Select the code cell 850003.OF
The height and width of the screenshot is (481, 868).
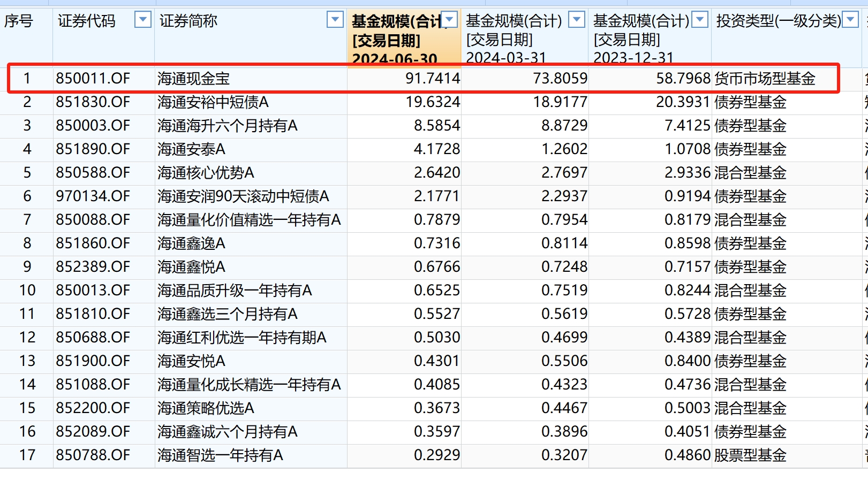(93, 126)
